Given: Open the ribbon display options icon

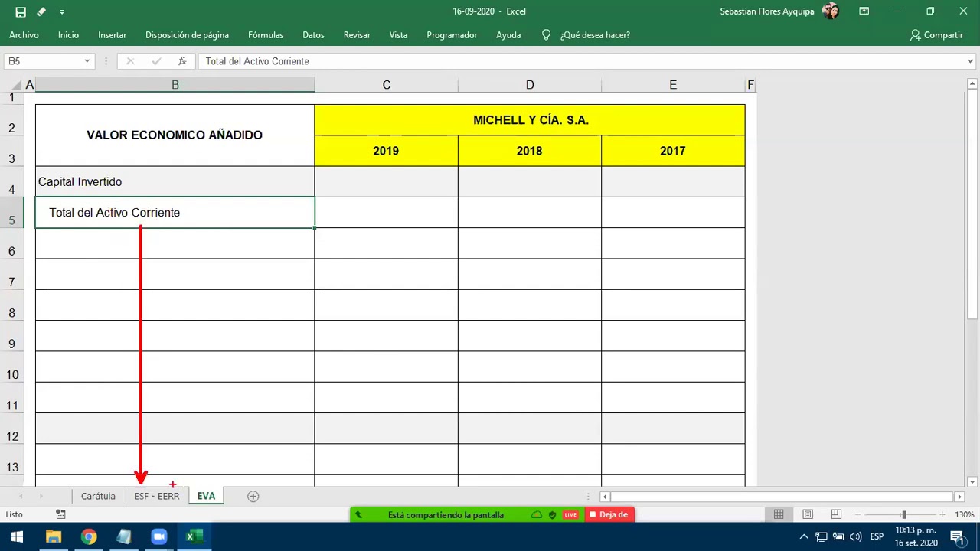Looking at the screenshot, I should [864, 11].
